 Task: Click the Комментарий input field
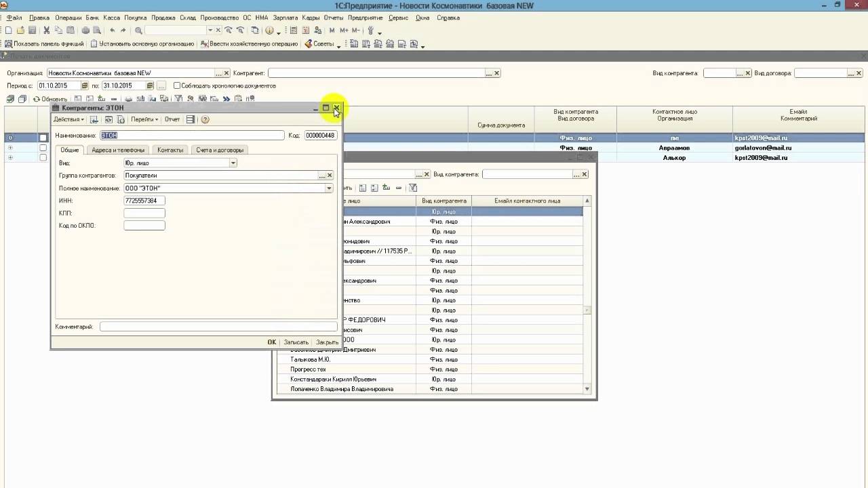(x=218, y=327)
